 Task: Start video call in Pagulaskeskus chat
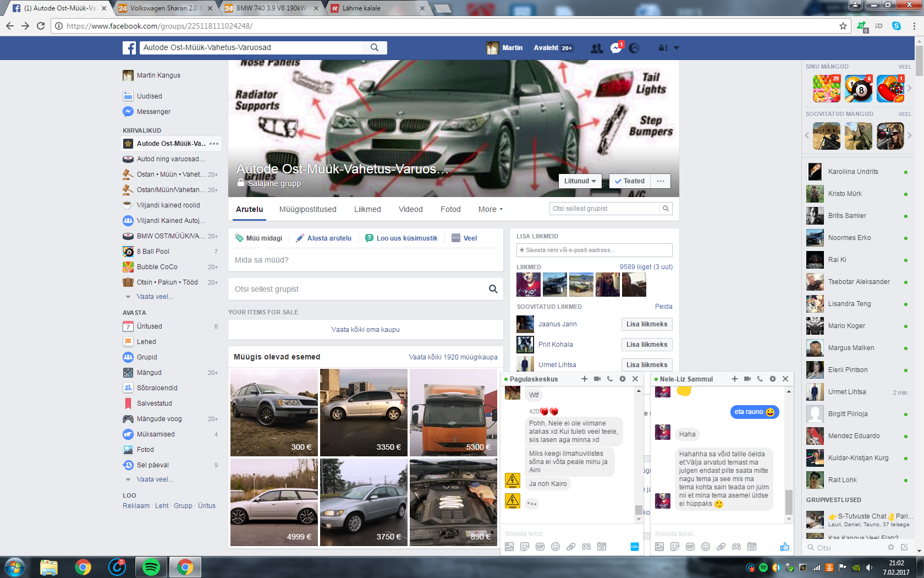click(x=597, y=379)
